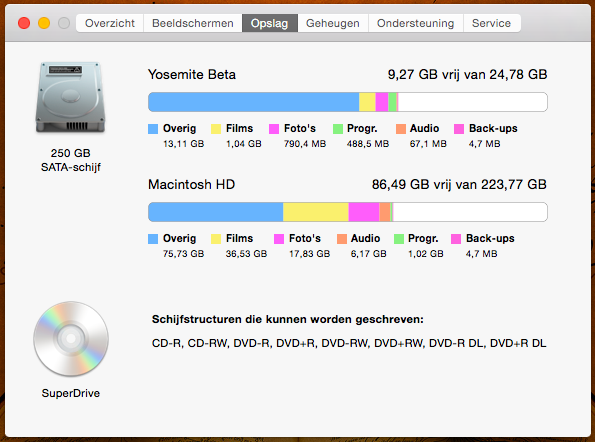The image size is (595, 442).
Task: Click the SATA hard drive icon
Action: [71, 98]
